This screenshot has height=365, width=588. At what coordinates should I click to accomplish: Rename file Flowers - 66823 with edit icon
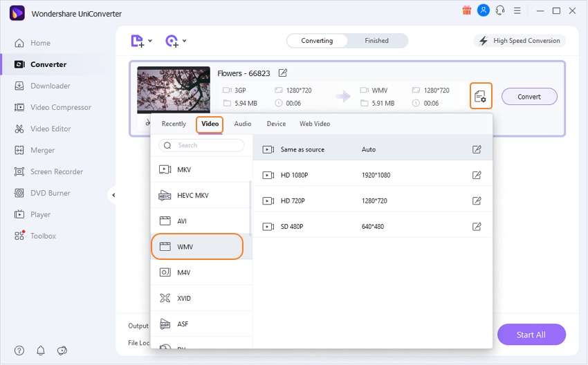[x=283, y=73]
